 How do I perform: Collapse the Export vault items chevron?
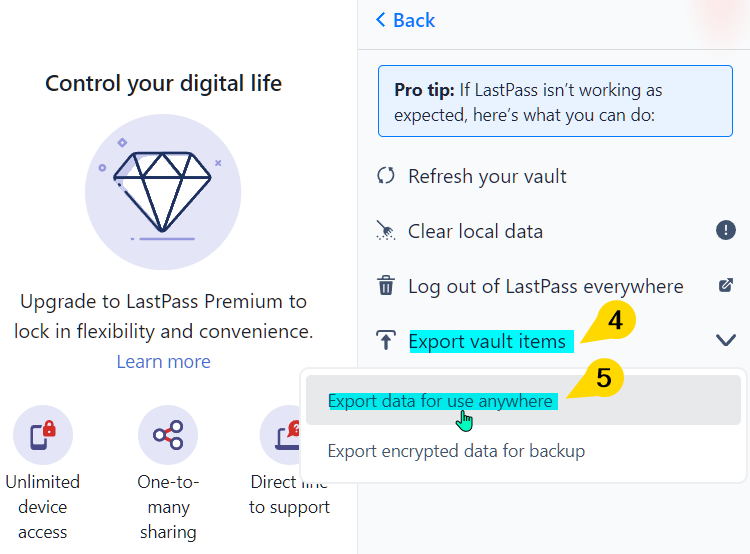726,340
